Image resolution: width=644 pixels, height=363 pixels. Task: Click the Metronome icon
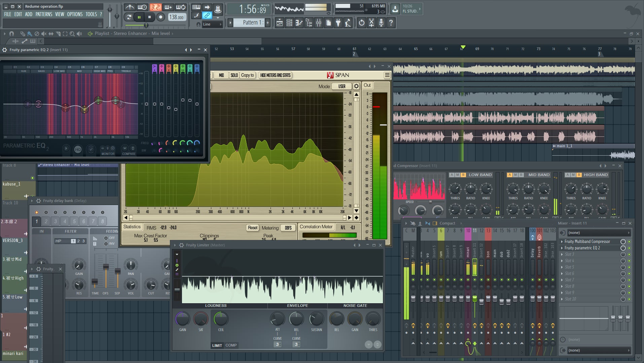pos(130,7)
